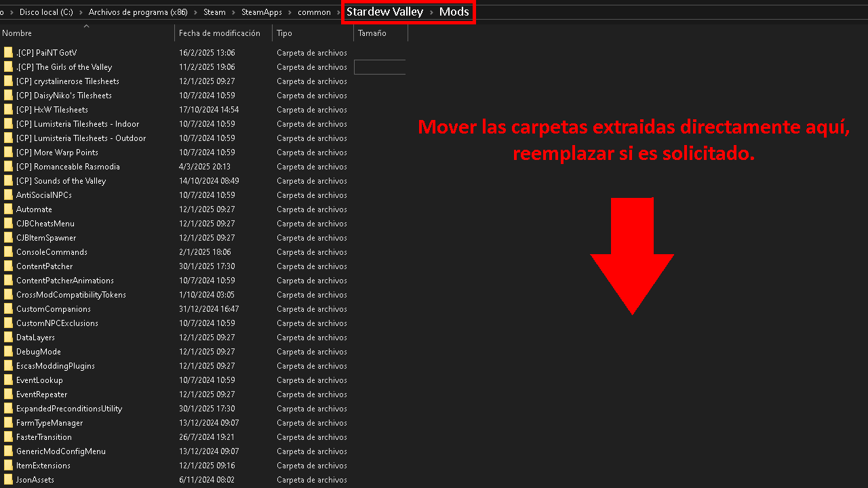Click folder icon of DataLayers
Viewport: 868px width, 488px height.
[8, 338]
